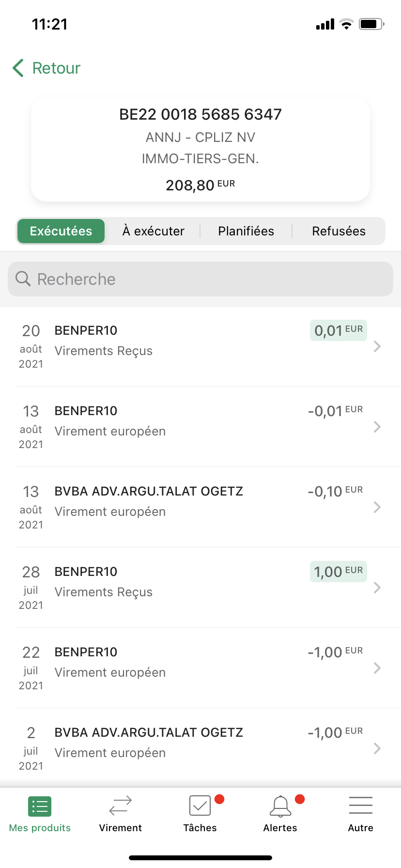Open the BE22 0018 5685 6347 account card
Image resolution: width=401 pixels, height=868 pixels.
(x=200, y=150)
